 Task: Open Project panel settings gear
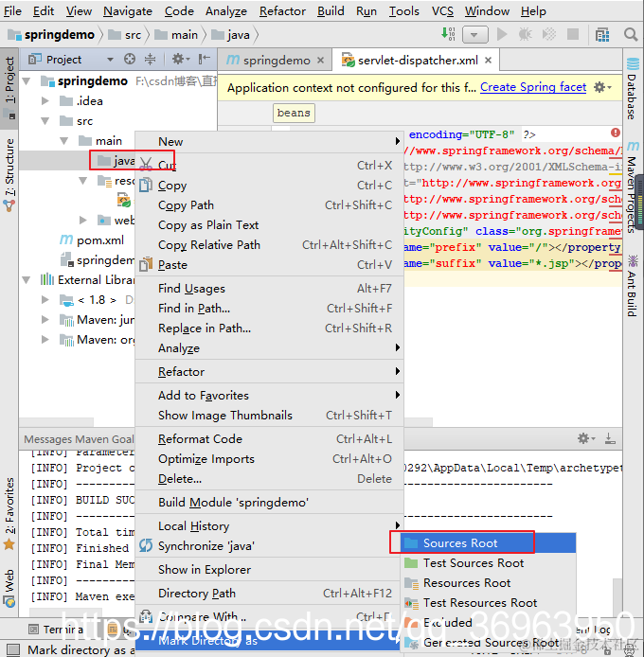point(180,59)
